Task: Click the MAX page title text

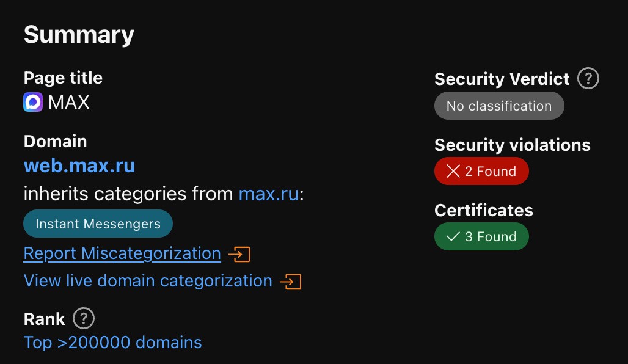Action: (x=69, y=102)
